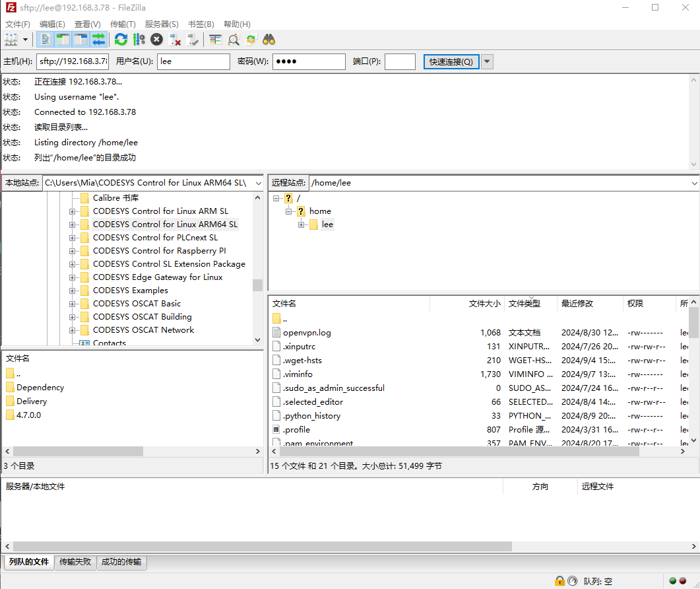Expand the remote lee folder node
Screen dimensions: 700x589
[302, 225]
